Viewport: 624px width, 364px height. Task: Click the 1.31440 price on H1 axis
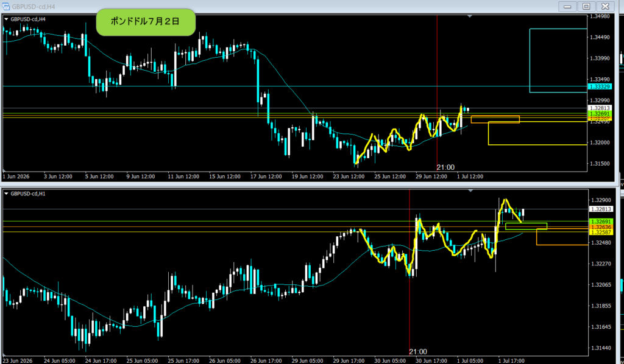coord(600,348)
